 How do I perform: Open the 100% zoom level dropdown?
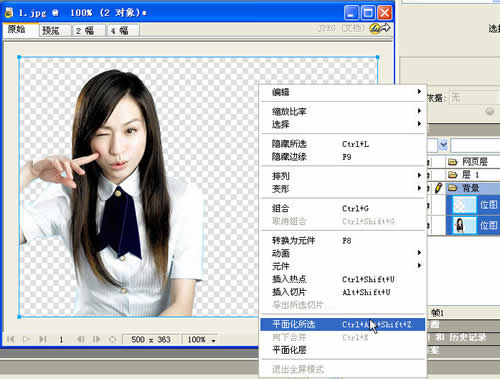tap(201, 340)
